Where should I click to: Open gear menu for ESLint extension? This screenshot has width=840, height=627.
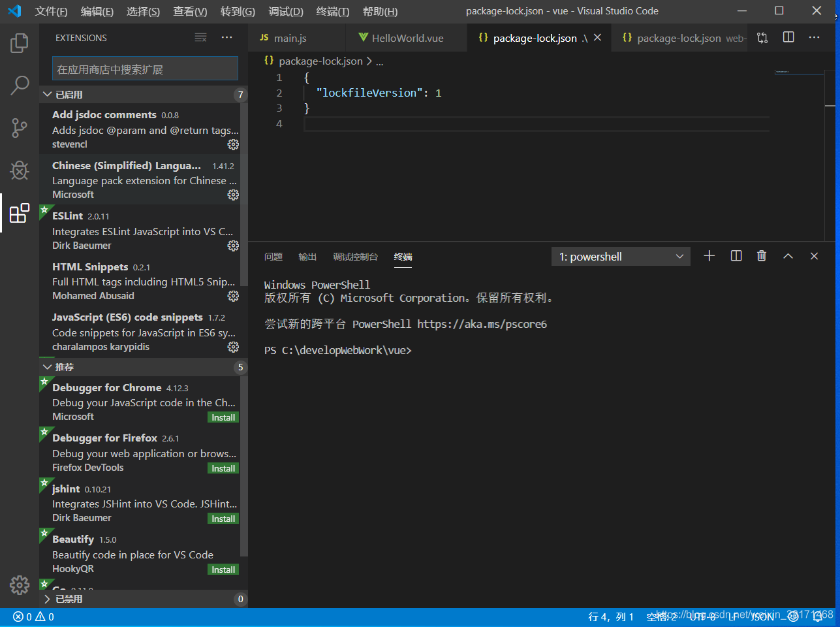(233, 246)
